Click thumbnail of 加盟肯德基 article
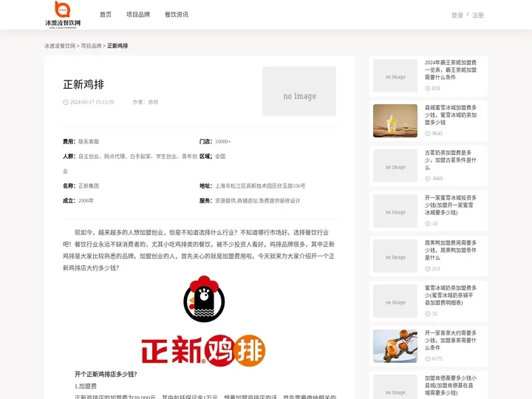The image size is (532, 399). coord(395,386)
